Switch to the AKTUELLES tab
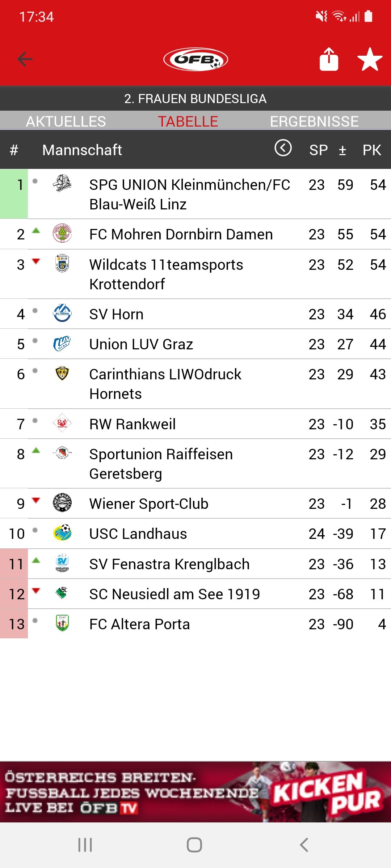Viewport: 391px width, 868px height. coord(66,122)
